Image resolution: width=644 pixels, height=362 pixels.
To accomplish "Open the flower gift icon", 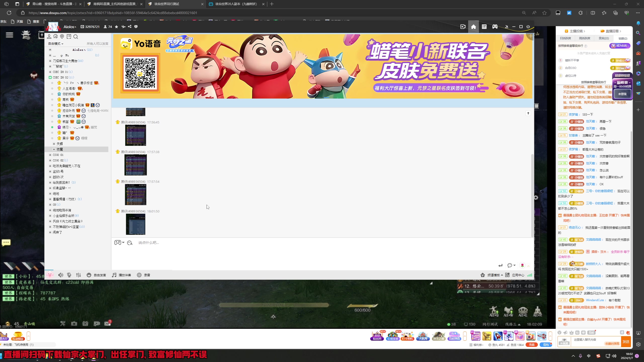I will click(x=522, y=265).
